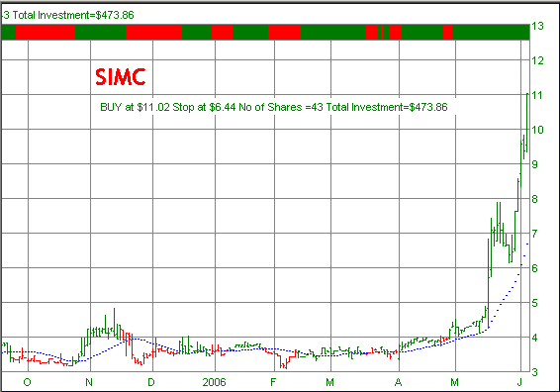Viewport: 560px width, 392px height.
Task: Click price axis label 11
Action: pyautogui.click(x=537, y=95)
